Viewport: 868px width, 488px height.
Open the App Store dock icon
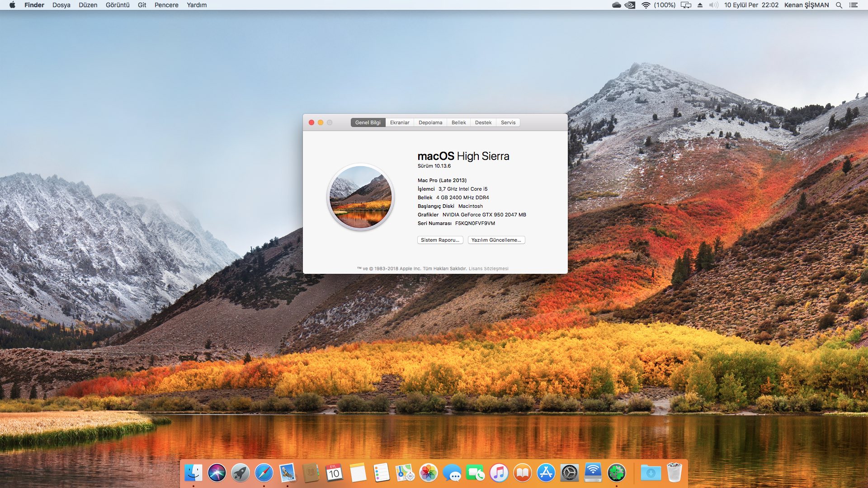point(546,473)
